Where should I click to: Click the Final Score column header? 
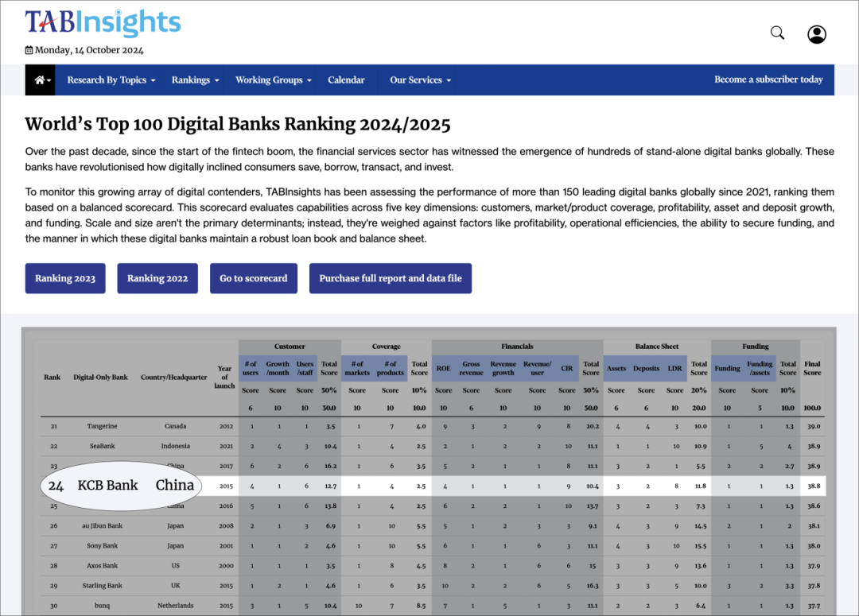coord(812,368)
